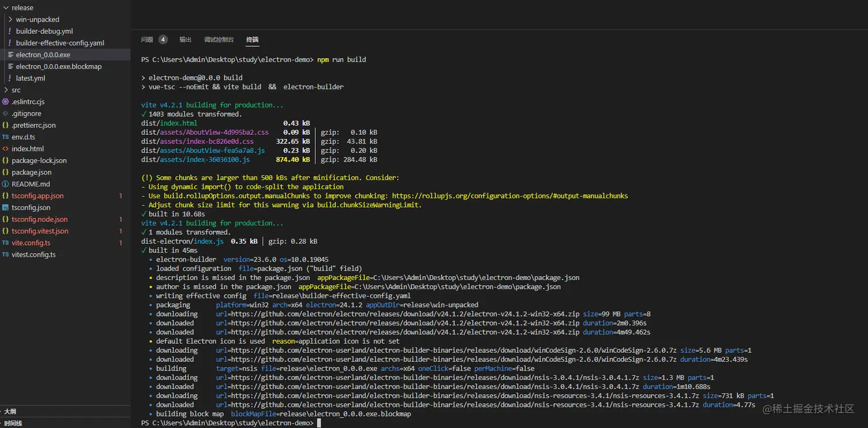Click the YAML icon beside latest.yml
This screenshot has height=428, width=868.
[10, 78]
